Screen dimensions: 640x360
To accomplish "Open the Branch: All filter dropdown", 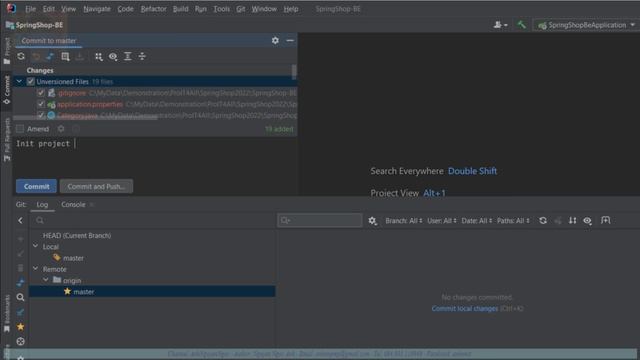I will [x=404, y=221].
